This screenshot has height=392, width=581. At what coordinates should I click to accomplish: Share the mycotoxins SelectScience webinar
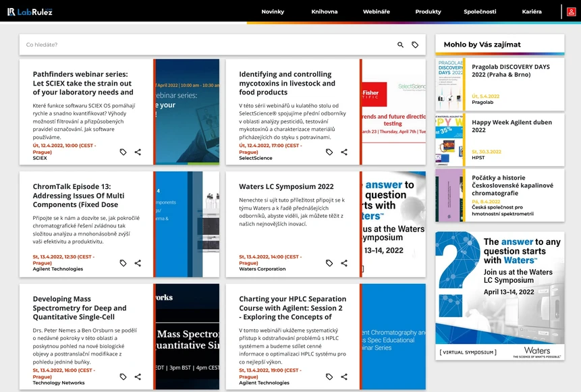pyautogui.click(x=344, y=152)
